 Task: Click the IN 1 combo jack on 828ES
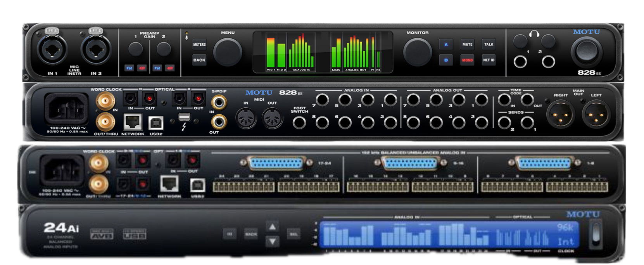(52, 50)
